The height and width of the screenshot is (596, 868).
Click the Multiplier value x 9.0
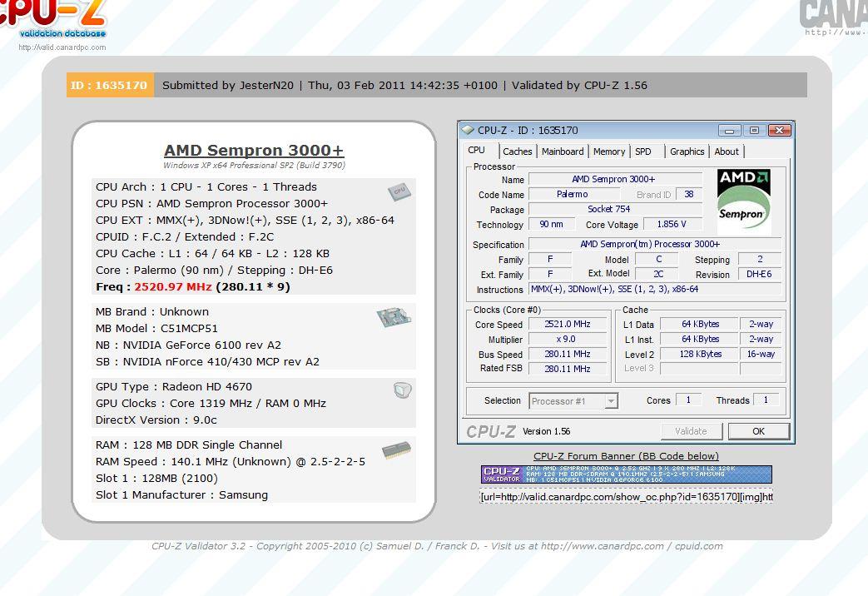click(x=568, y=339)
